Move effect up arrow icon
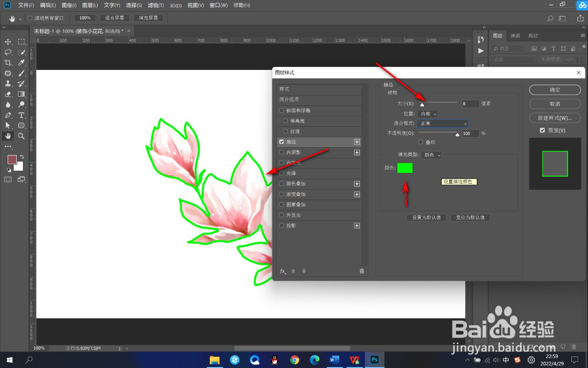This screenshot has height=368, width=588. click(293, 271)
